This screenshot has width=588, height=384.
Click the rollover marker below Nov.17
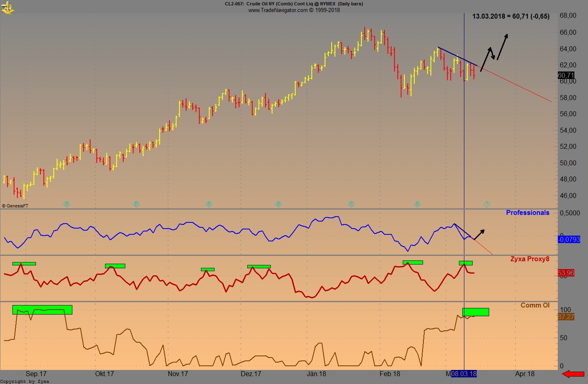coord(209,204)
